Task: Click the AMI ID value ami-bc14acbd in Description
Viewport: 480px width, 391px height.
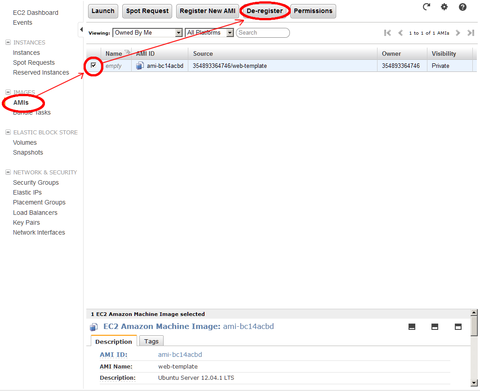Action: coord(180,355)
